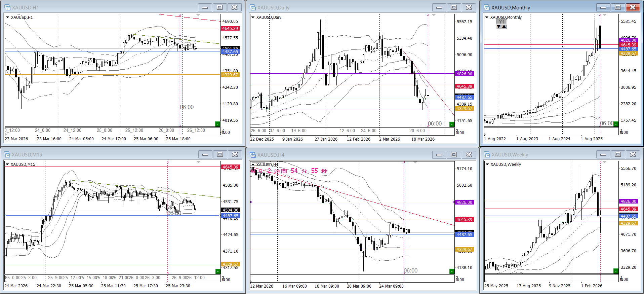
Task: Expand the XAUUSD,M15 chart label triangle
Action: (7, 164)
